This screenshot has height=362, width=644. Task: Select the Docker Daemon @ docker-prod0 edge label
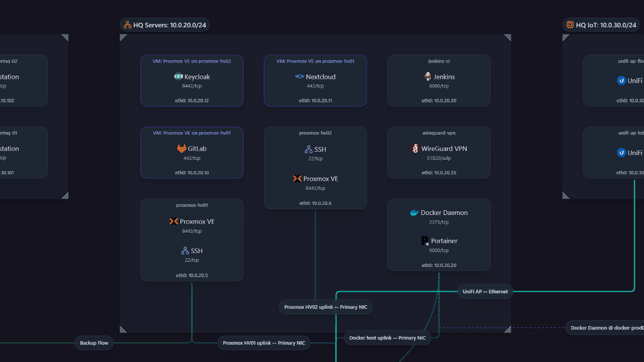click(x=605, y=327)
